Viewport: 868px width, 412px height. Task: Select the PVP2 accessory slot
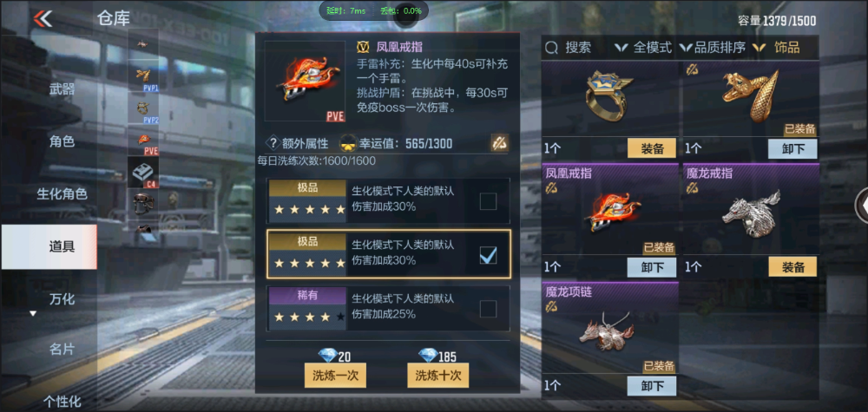coord(143,108)
